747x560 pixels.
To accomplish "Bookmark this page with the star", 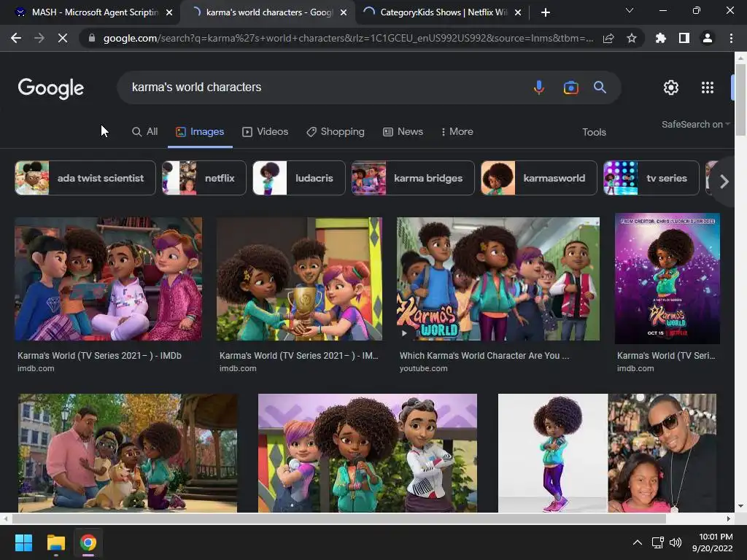I will [631, 38].
